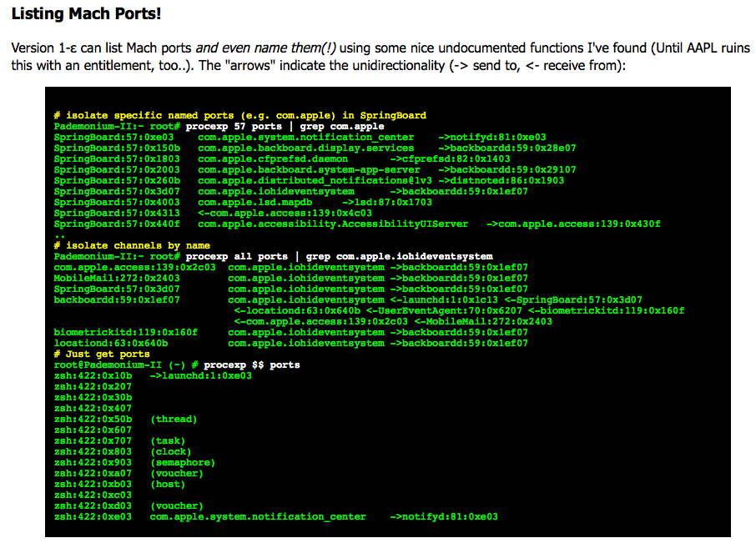The height and width of the screenshot is (543, 756).
Task: Click locationd:63:0x640b in first column
Action: coord(110,343)
